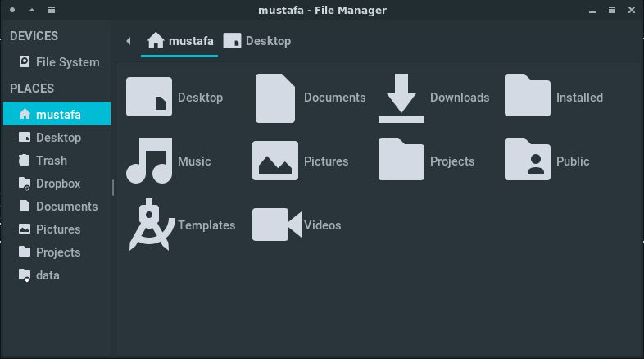Click the 'Projects' name in main view

452,161
